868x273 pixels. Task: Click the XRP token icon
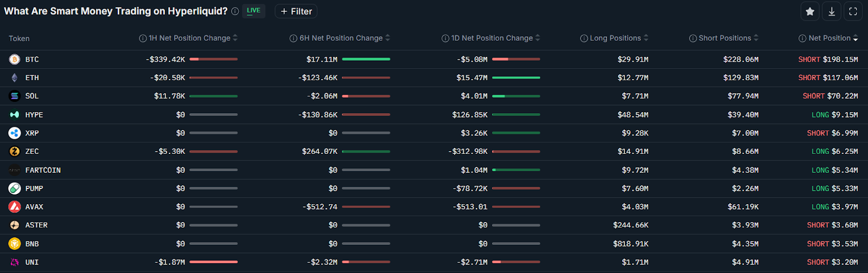(x=15, y=133)
